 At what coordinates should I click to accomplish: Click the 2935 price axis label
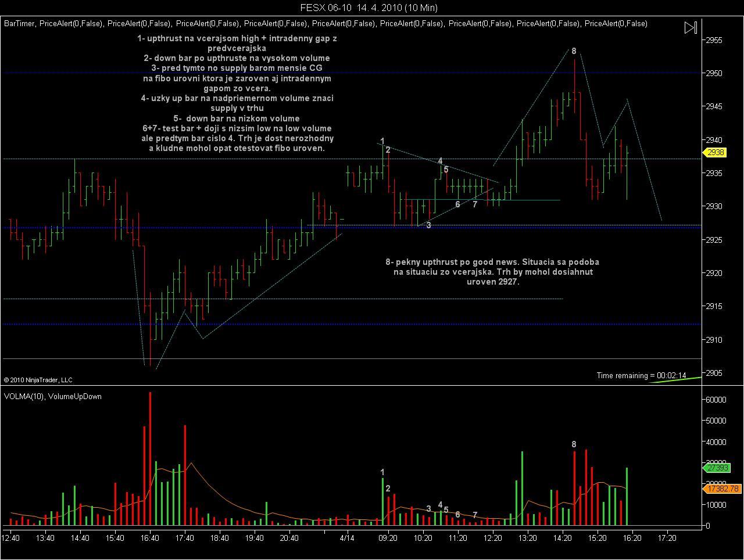[714, 173]
